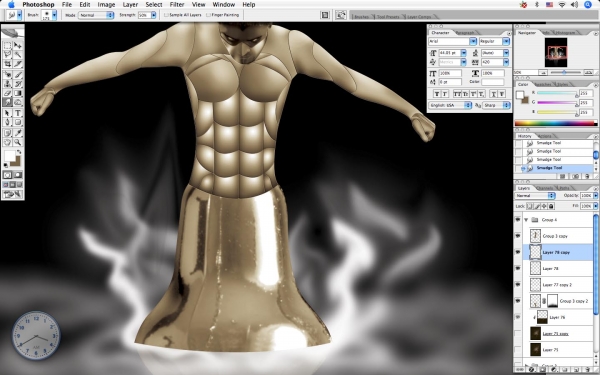Delete current state in History panel
The width and height of the screenshot is (600, 375).
click(587, 176)
